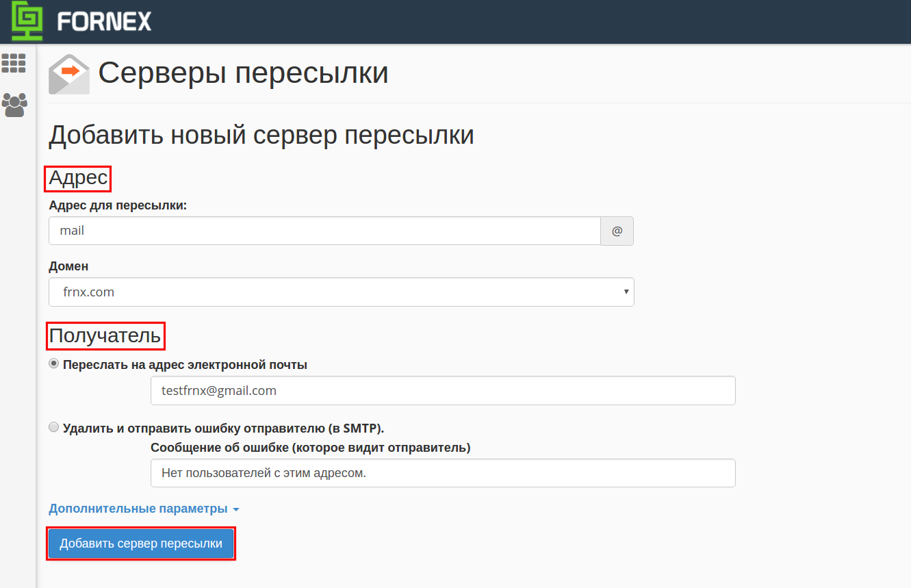Open the grid apps menu icon
Image resolution: width=911 pixels, height=588 pixels.
tap(14, 63)
